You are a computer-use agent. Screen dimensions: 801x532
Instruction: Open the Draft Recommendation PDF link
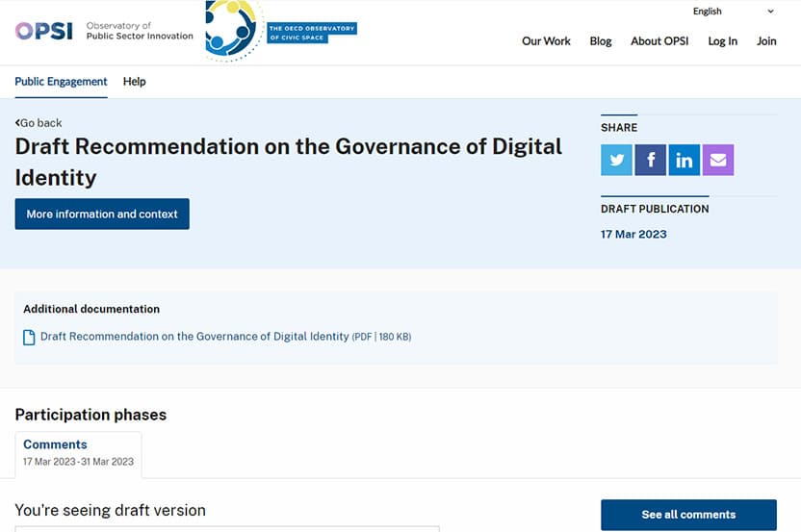[194, 337]
